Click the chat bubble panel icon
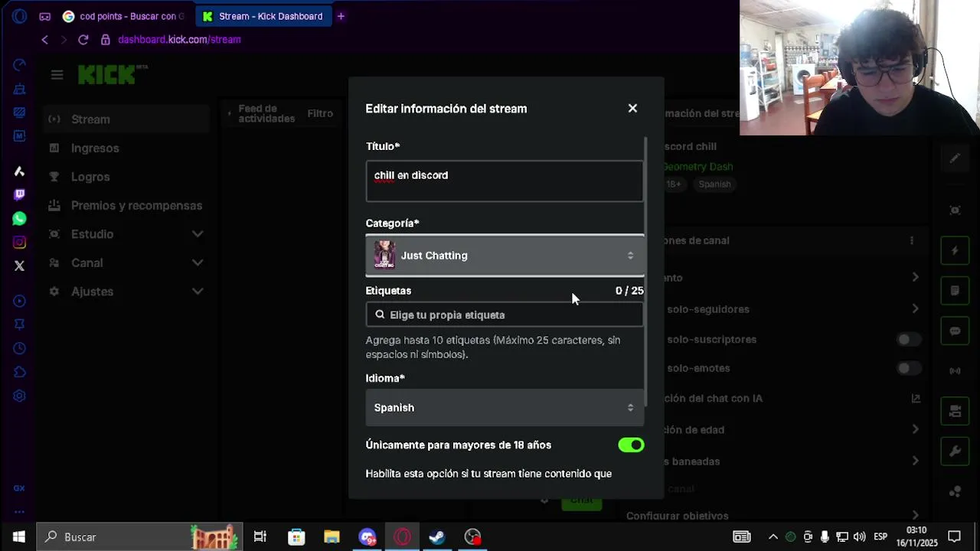The image size is (980, 551). (955, 331)
